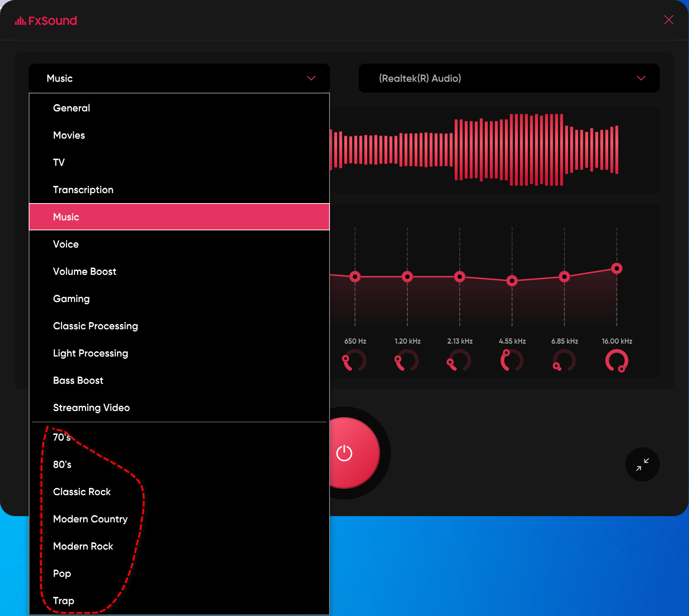Choose the TV preset
Viewport: 689px width, 616px height.
point(179,162)
